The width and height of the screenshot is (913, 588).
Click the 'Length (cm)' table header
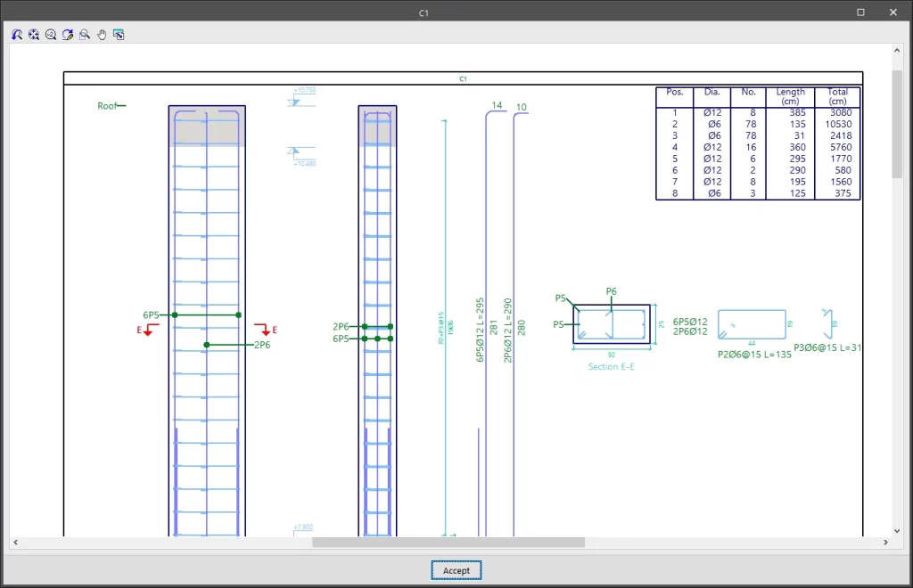point(790,96)
